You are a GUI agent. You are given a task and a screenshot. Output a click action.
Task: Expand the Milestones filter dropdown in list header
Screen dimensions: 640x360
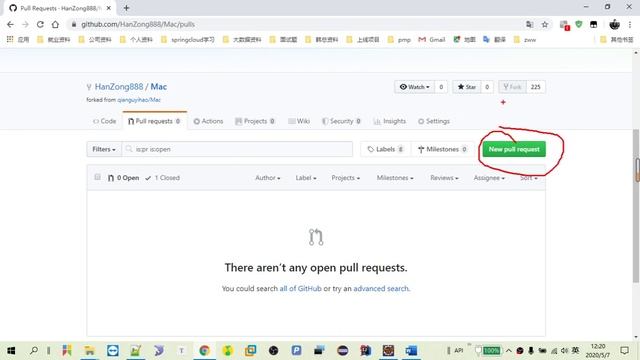click(395, 178)
